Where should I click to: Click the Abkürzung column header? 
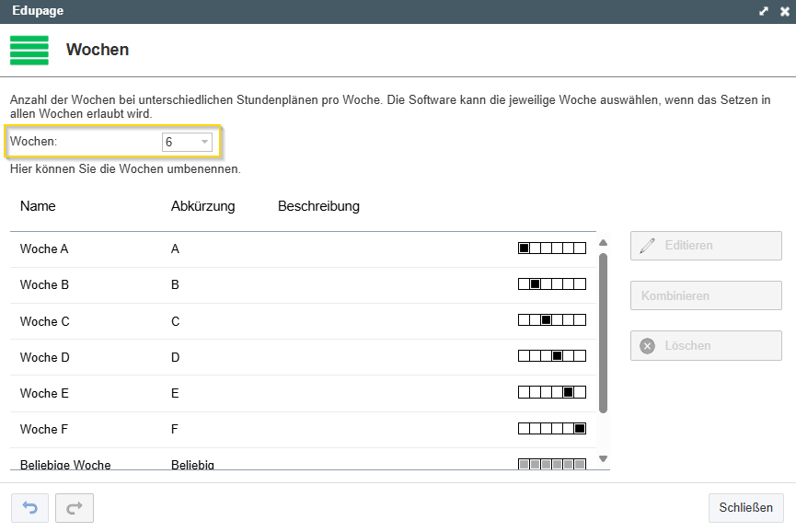point(203,206)
